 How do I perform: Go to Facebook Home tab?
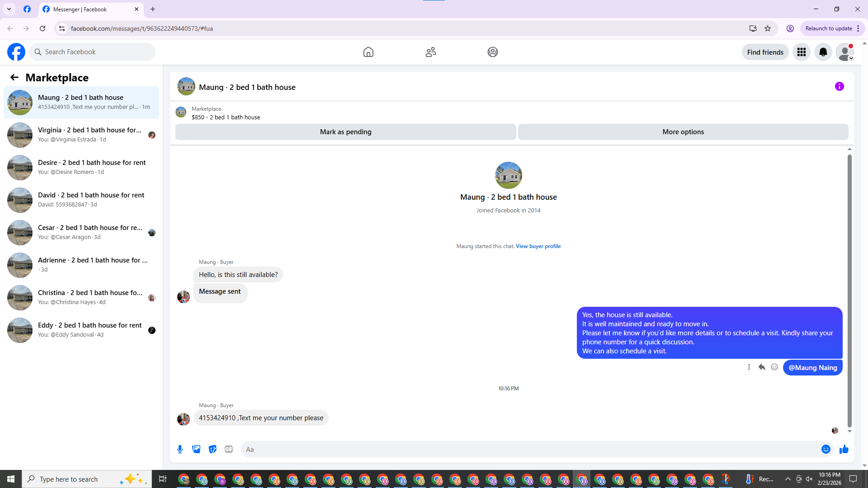(368, 52)
